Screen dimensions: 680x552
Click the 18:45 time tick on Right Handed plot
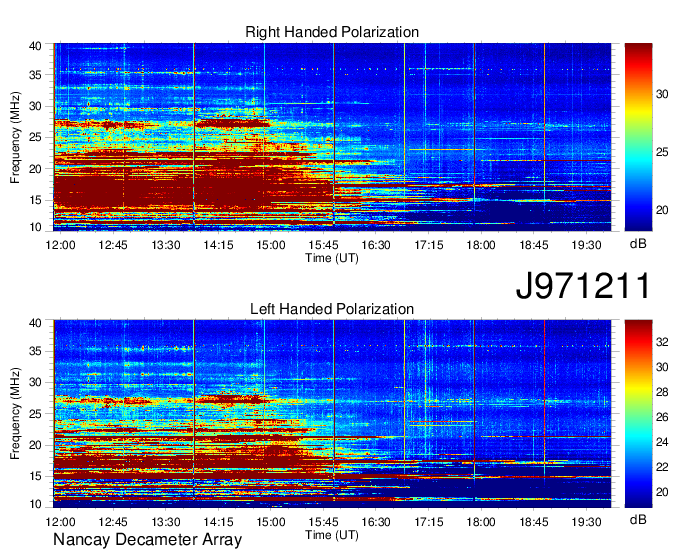coord(534,245)
